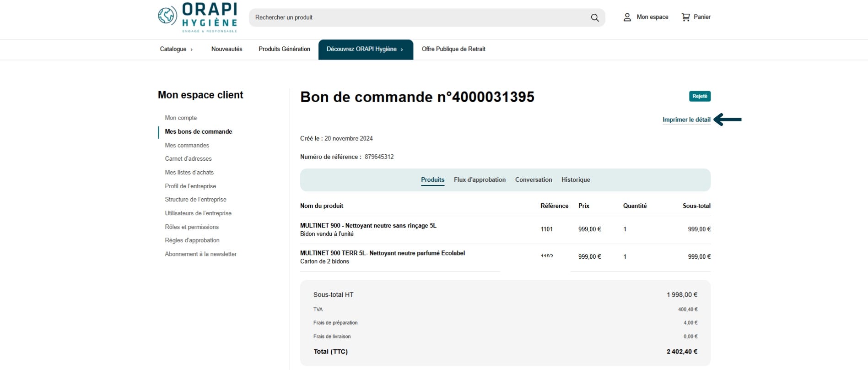868x370 pixels.
Task: Click the Bon de commande n°4000031395 heading
Action: click(417, 97)
